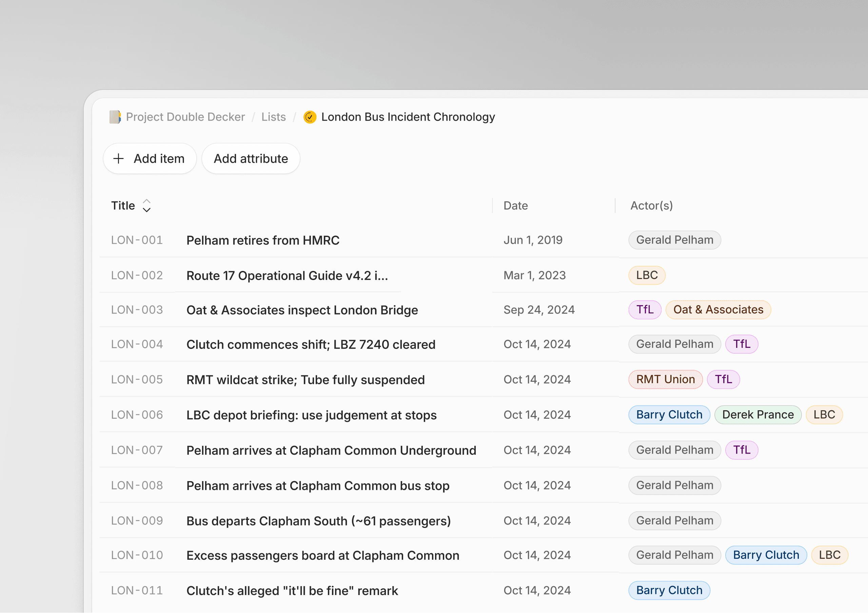The width and height of the screenshot is (868, 613).
Task: Click the LON-003 identifier
Action: (137, 310)
